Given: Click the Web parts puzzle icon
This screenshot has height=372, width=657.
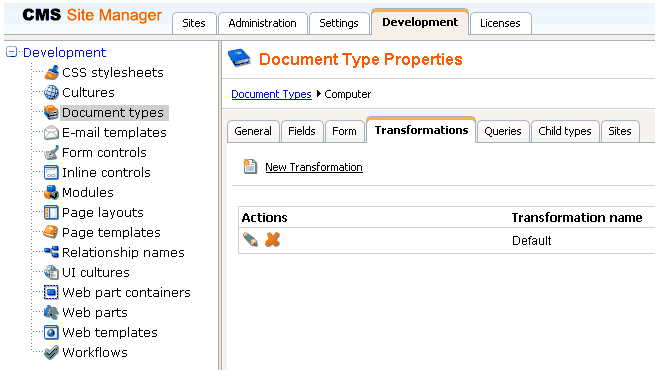Looking at the screenshot, I should 51,313.
